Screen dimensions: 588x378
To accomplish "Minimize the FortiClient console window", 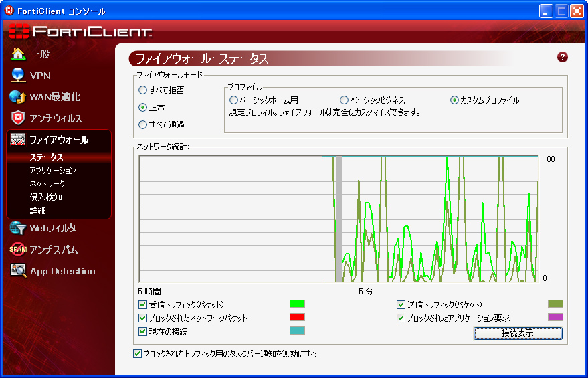I will click(546, 11).
